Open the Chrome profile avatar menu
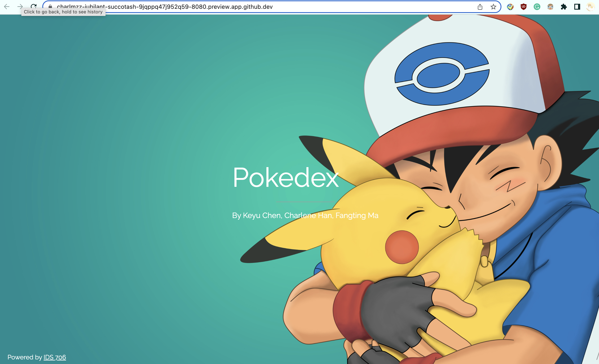 click(590, 7)
